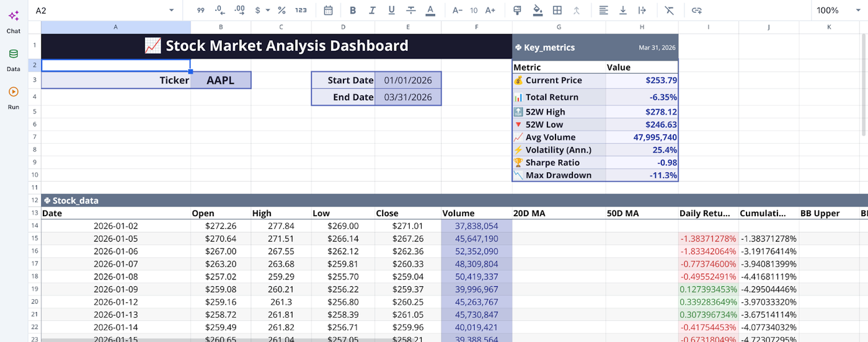Apply percent number format
Screen dimensions: 868x342
tap(281, 10)
